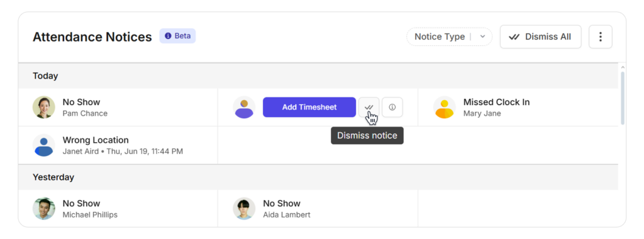The height and width of the screenshot is (239, 644).
Task: Click Janet Aird's blue avatar icon
Action: tap(44, 145)
